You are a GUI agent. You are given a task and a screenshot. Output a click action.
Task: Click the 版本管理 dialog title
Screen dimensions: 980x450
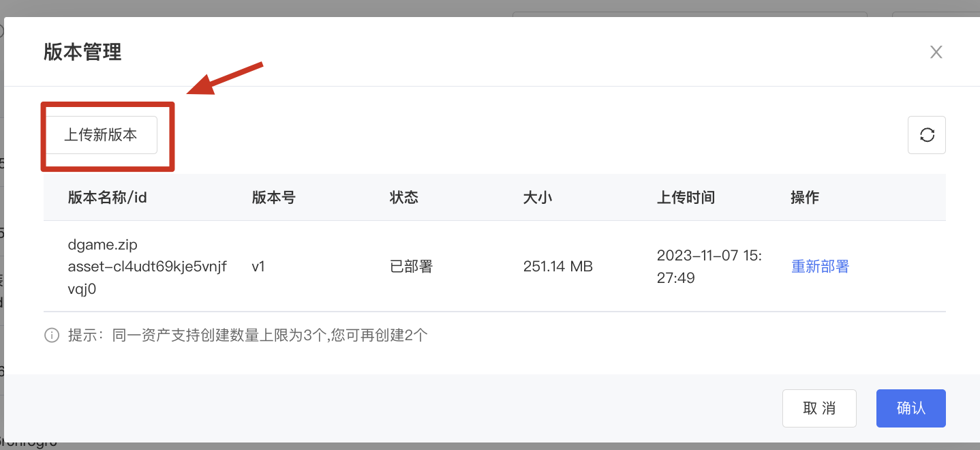click(82, 52)
